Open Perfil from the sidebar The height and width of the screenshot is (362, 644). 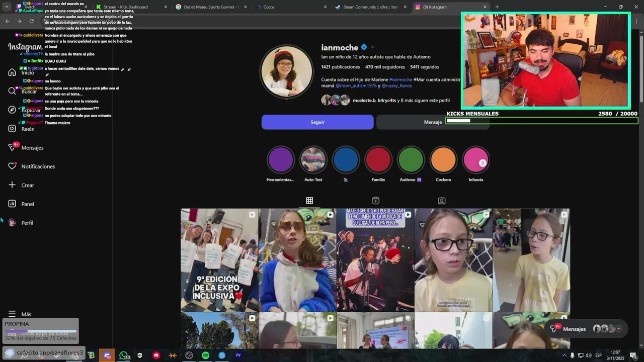coord(21,223)
